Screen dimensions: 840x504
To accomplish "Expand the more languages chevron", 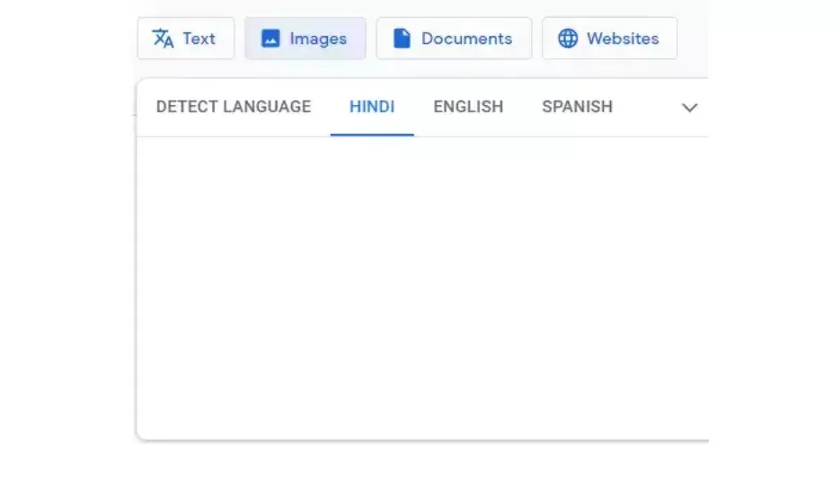I will pos(689,108).
